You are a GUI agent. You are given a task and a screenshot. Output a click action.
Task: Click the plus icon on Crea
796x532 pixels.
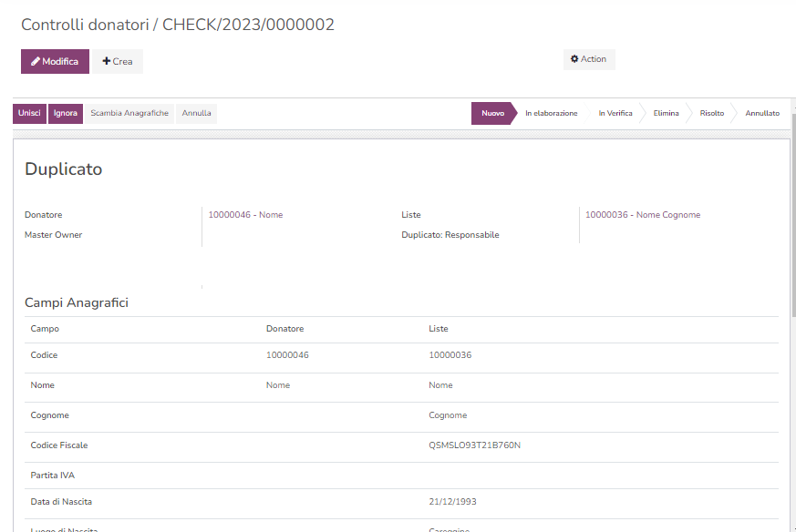(106, 62)
